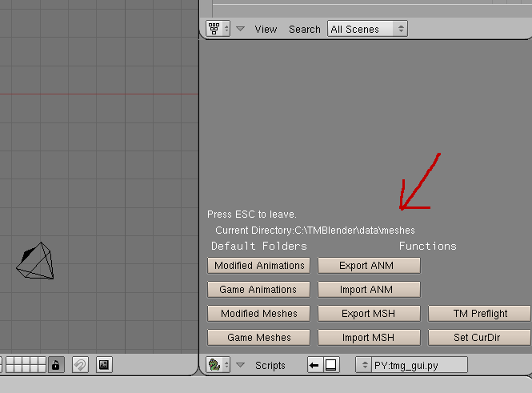Click Import MSH function button
The height and width of the screenshot is (393, 532).
coord(369,337)
